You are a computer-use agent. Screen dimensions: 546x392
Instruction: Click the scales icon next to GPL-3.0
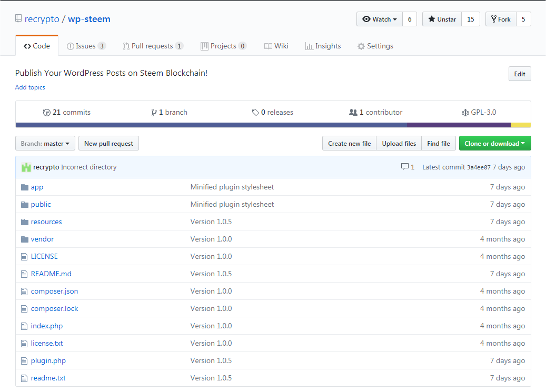(x=465, y=113)
